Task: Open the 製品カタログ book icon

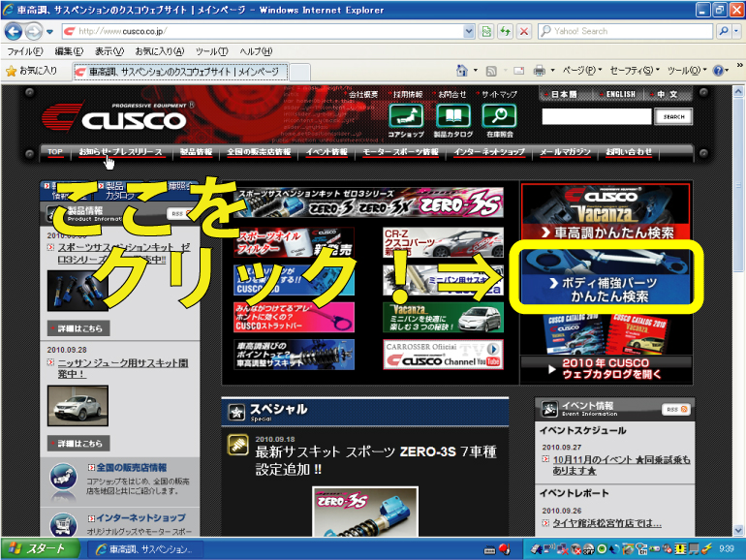Action: point(452,115)
